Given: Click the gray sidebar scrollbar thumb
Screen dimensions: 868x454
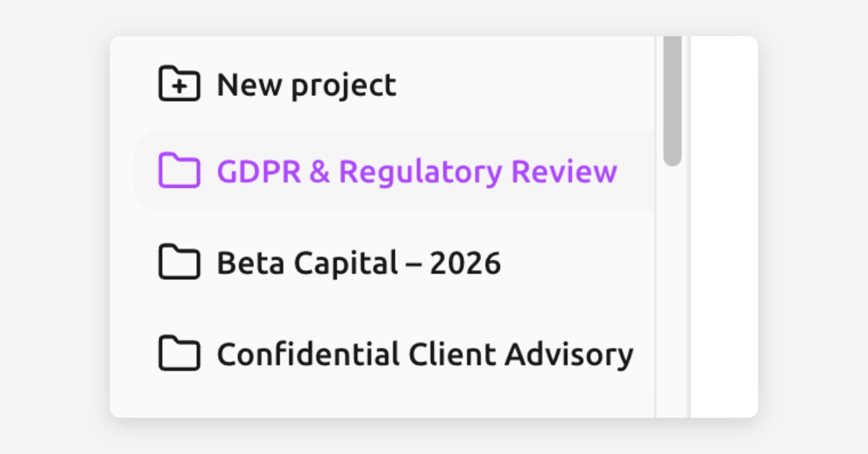Looking at the screenshot, I should click(672, 101).
